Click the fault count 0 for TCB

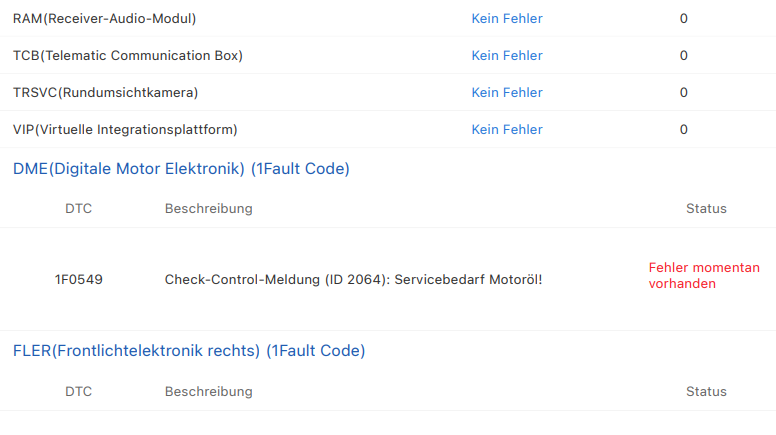(684, 55)
